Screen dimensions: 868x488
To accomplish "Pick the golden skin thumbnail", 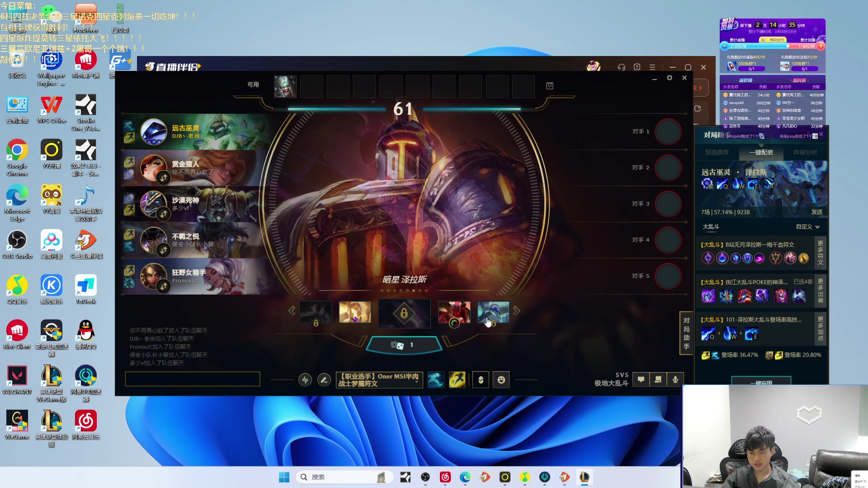I will click(355, 312).
